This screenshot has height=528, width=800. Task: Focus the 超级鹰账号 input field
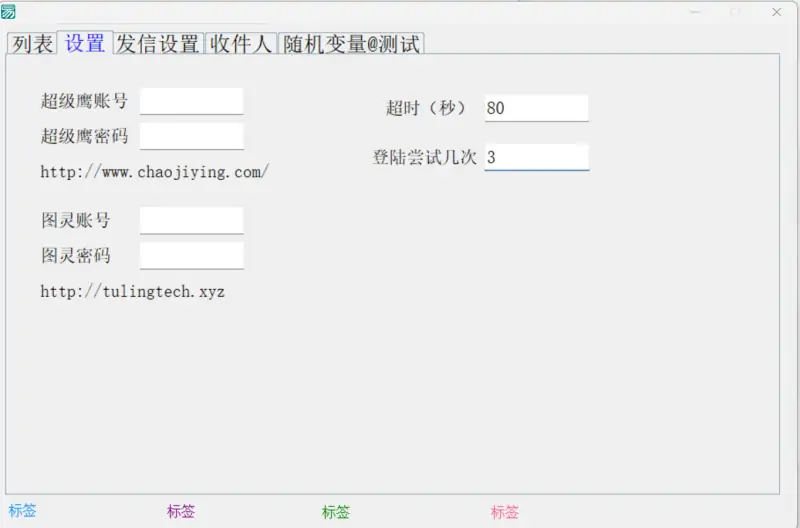(x=191, y=101)
